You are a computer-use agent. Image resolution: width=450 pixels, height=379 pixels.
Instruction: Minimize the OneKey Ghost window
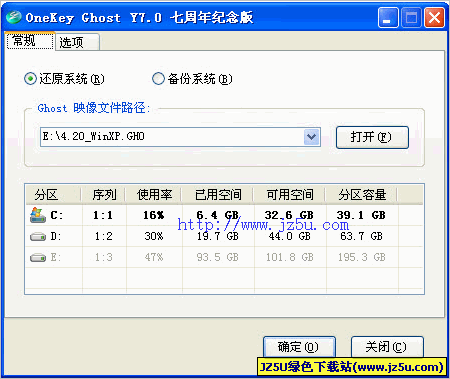point(388,18)
